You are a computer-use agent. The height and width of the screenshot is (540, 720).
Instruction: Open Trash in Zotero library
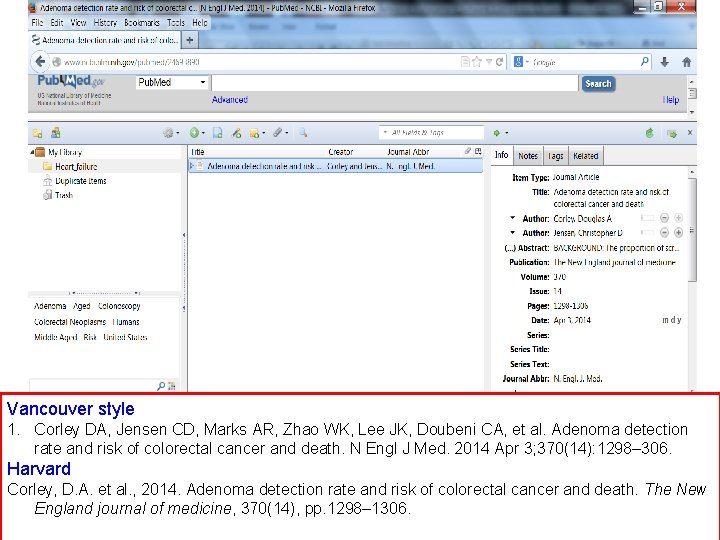pos(64,195)
